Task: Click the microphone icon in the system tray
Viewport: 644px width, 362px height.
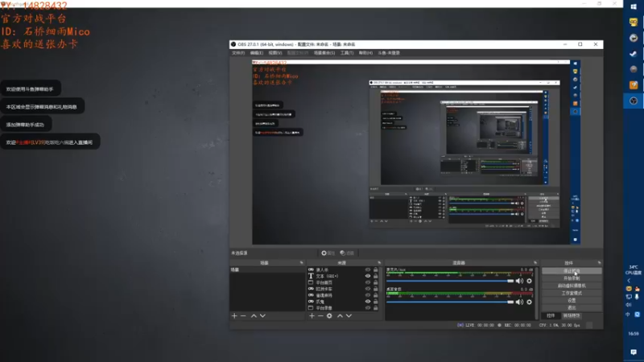Action: pyautogui.click(x=637, y=296)
